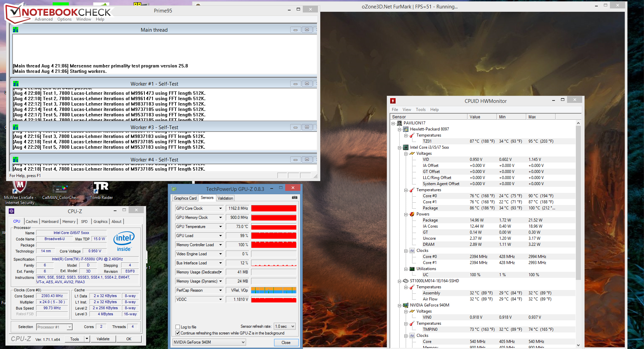The image size is (644, 349).
Task: Open the HWMonitor View menu
Action: tap(407, 110)
